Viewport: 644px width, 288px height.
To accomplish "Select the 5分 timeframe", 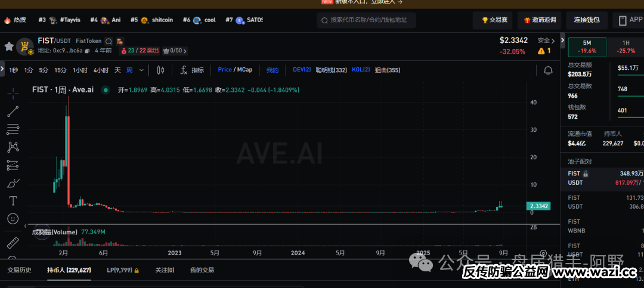I will (44, 70).
